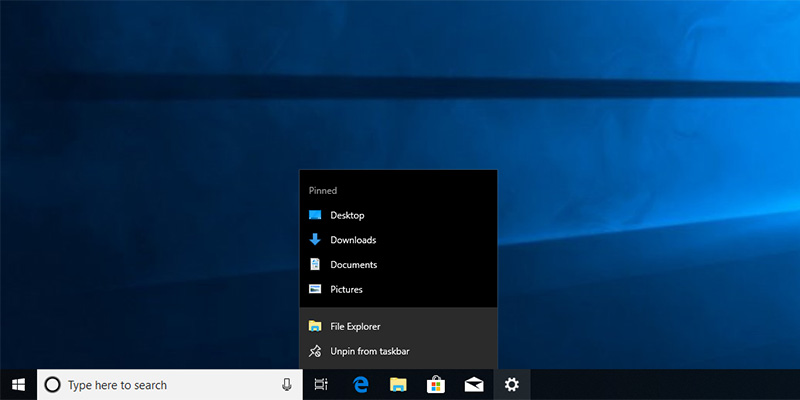The width and height of the screenshot is (800, 400).
Task: Choose Documents from the jump list
Action: [x=353, y=265]
